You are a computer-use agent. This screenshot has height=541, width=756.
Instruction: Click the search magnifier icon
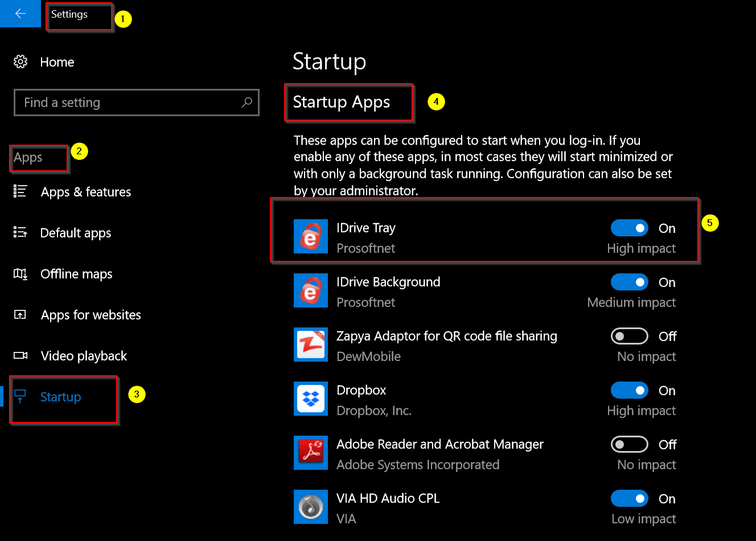pyautogui.click(x=246, y=103)
